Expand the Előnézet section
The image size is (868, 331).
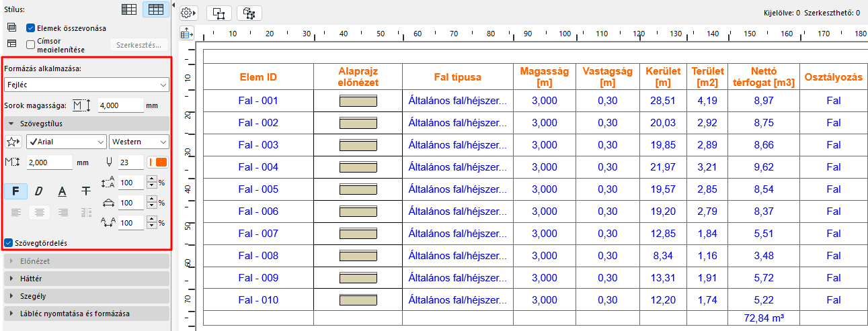pyautogui.click(x=86, y=261)
